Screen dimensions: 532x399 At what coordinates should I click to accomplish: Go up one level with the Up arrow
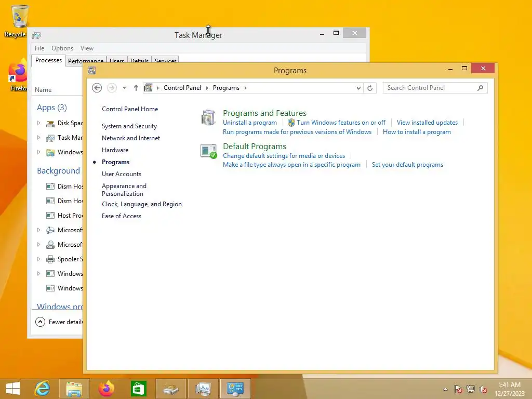136,88
